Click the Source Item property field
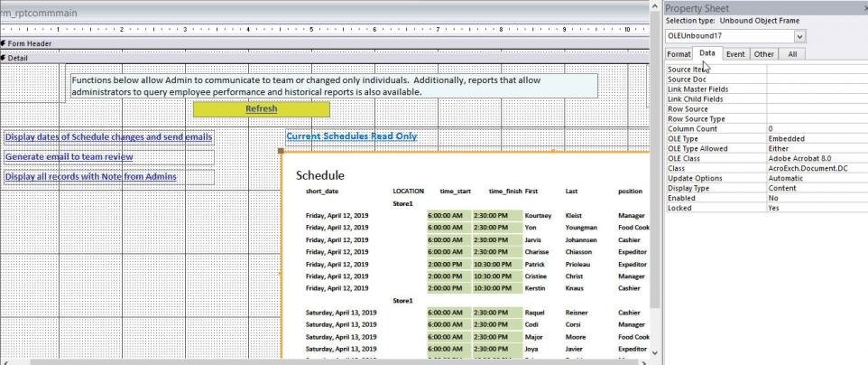868x365 pixels. coord(817,70)
